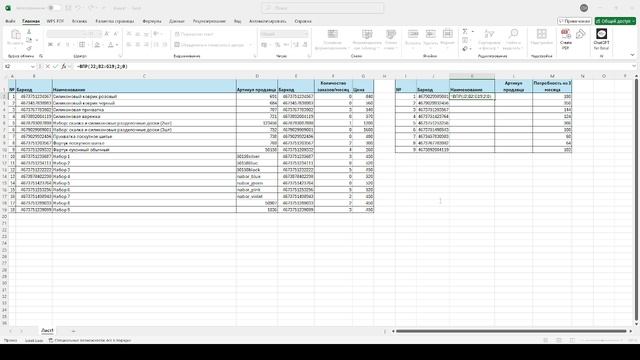
Task: Click the Merge & Center button
Action: pos(209,45)
